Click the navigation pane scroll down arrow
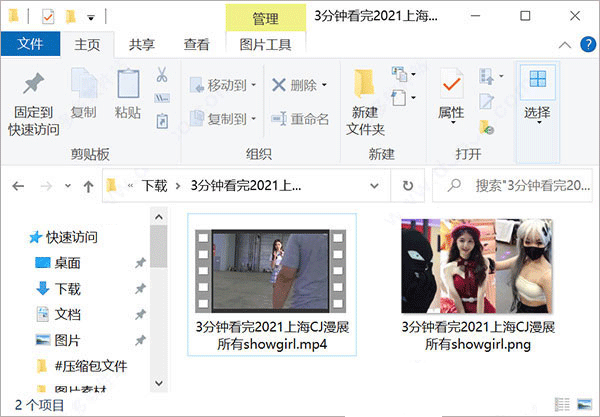This screenshot has width=600, height=417. (x=159, y=383)
